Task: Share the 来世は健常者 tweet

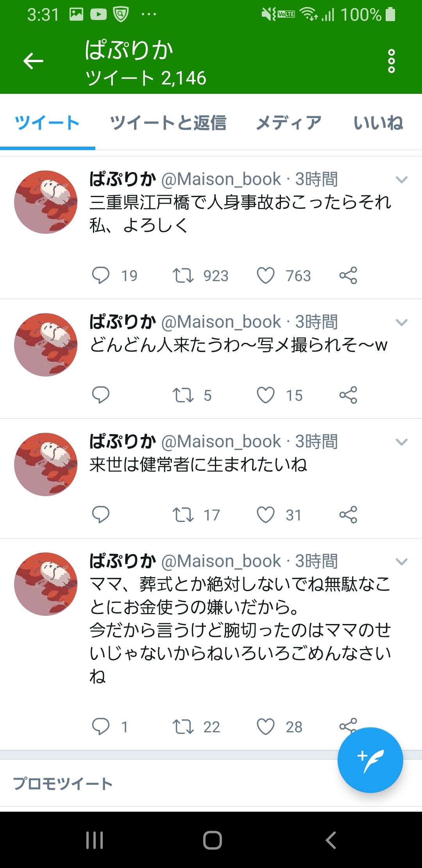Action: (x=348, y=515)
